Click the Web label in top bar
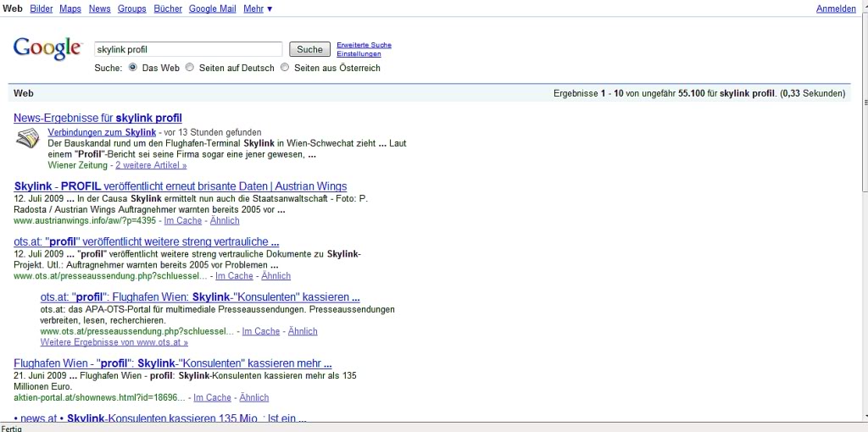This screenshot has height=432, width=868. (13, 8)
